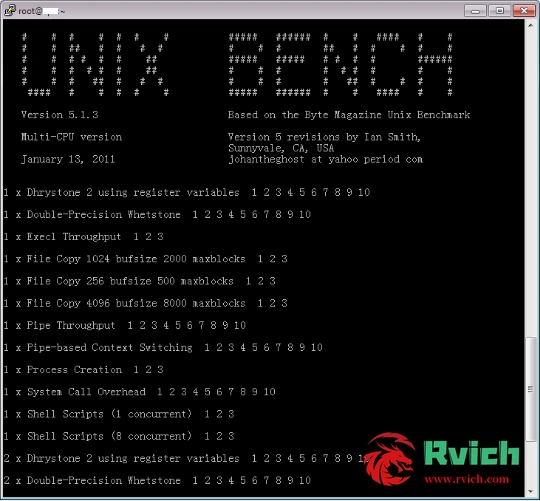Click the 'Multi-CPU version' text
Image resolution: width=540 pixels, height=501 pixels.
click(x=71, y=137)
